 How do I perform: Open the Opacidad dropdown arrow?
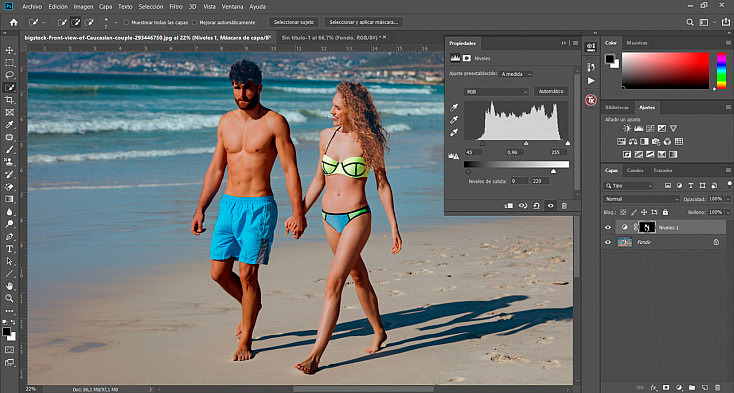(728, 199)
